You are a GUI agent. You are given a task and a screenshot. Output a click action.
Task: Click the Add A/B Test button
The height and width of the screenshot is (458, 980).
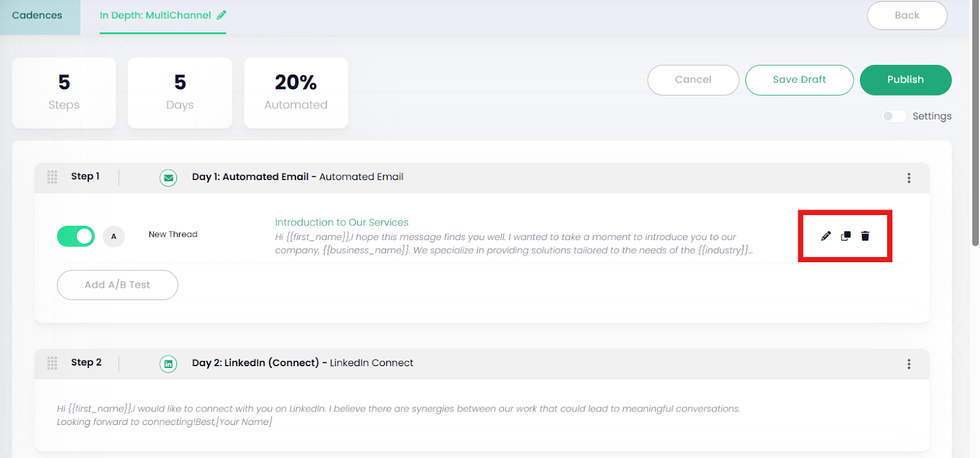118,285
